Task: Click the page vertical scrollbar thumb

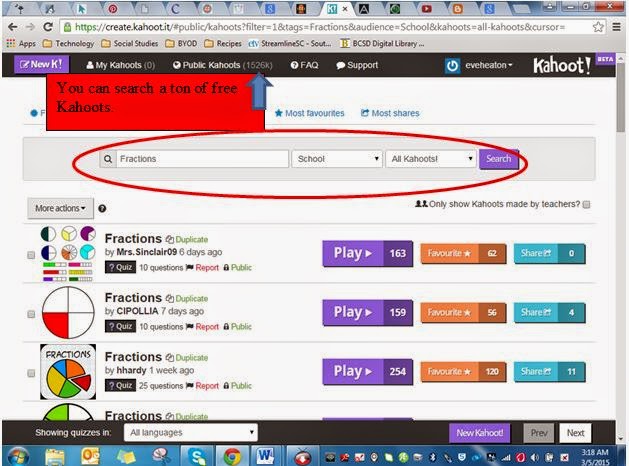Action: [x=621, y=97]
